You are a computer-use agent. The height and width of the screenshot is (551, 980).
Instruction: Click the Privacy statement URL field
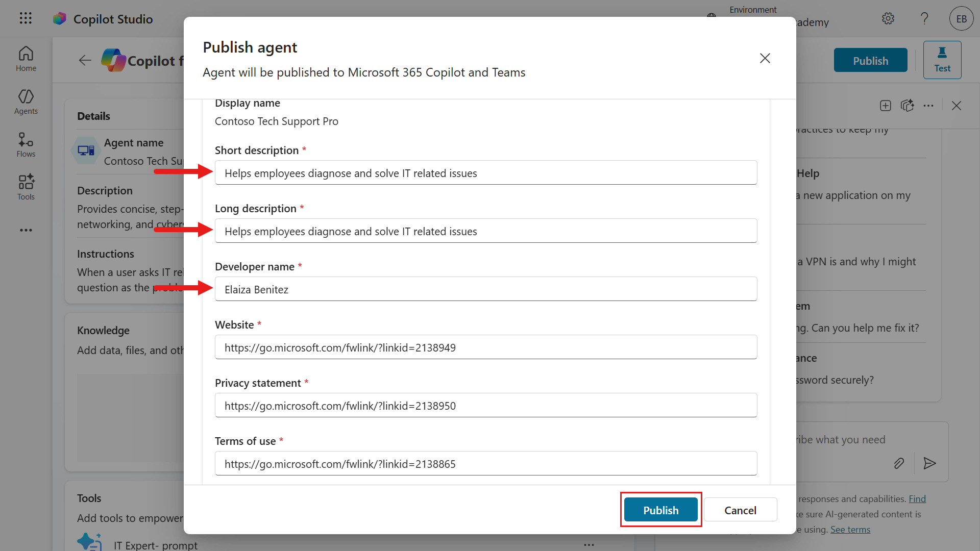click(485, 406)
